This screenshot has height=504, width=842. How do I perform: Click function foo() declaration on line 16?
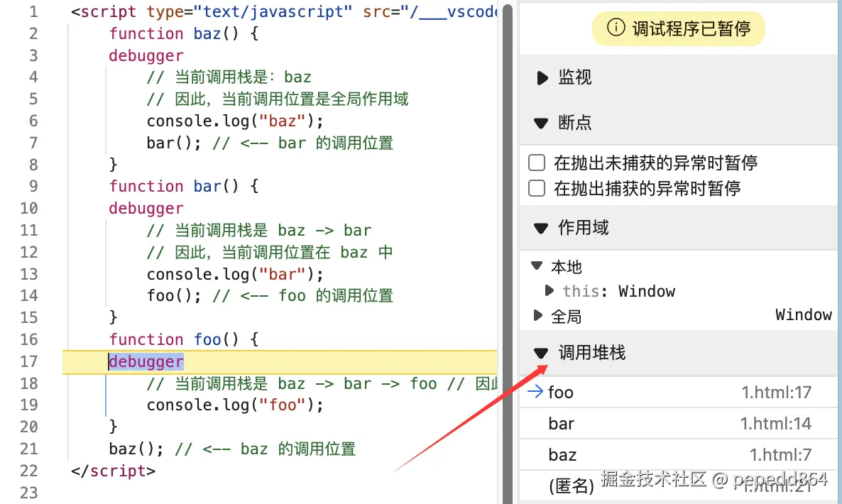184,339
